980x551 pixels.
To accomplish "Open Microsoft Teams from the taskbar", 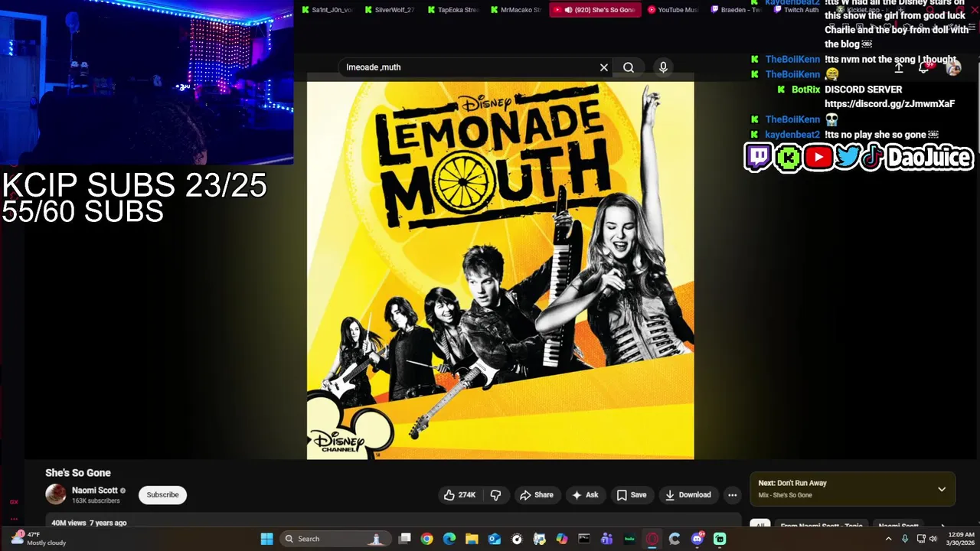I will tap(606, 539).
